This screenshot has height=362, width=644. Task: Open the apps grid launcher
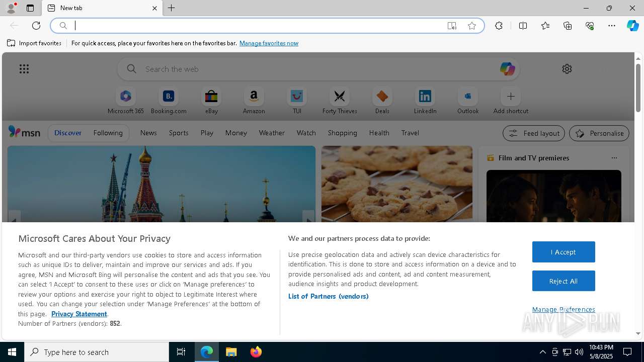pyautogui.click(x=24, y=69)
